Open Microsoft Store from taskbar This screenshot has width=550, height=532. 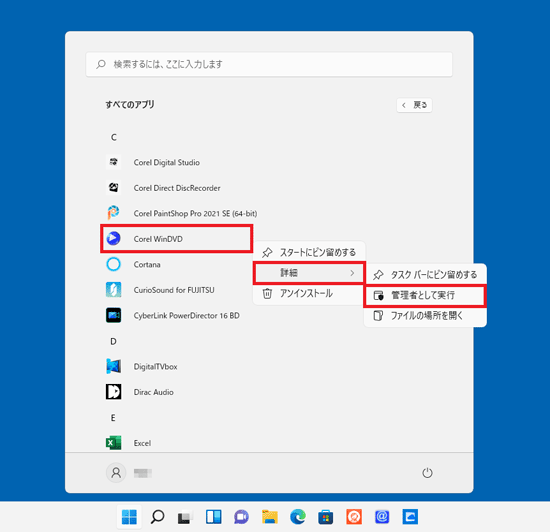point(326,517)
